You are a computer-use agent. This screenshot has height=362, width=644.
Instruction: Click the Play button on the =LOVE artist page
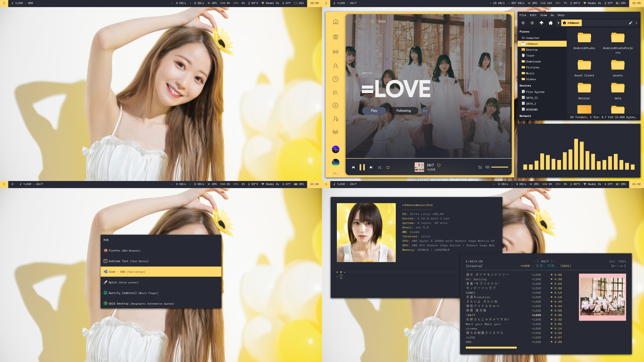374,111
